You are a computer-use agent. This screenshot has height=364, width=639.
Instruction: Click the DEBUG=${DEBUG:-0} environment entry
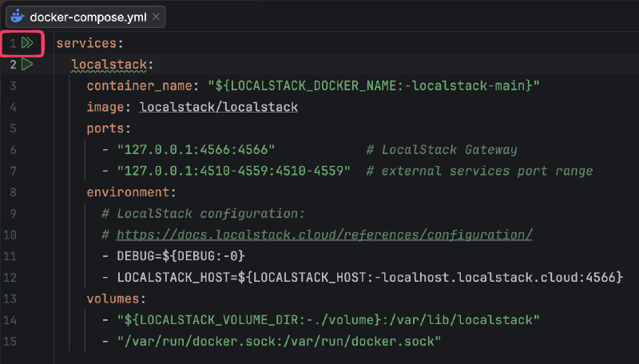(x=181, y=256)
